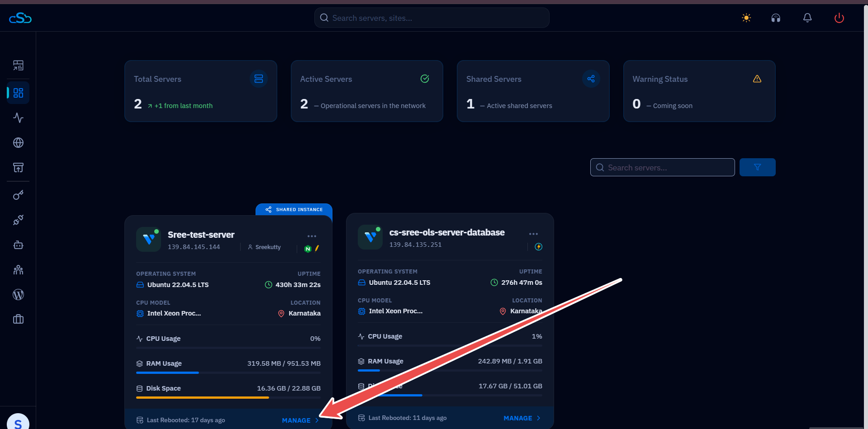Open support headset icon
Viewport: 868px width, 429px height.
click(776, 18)
